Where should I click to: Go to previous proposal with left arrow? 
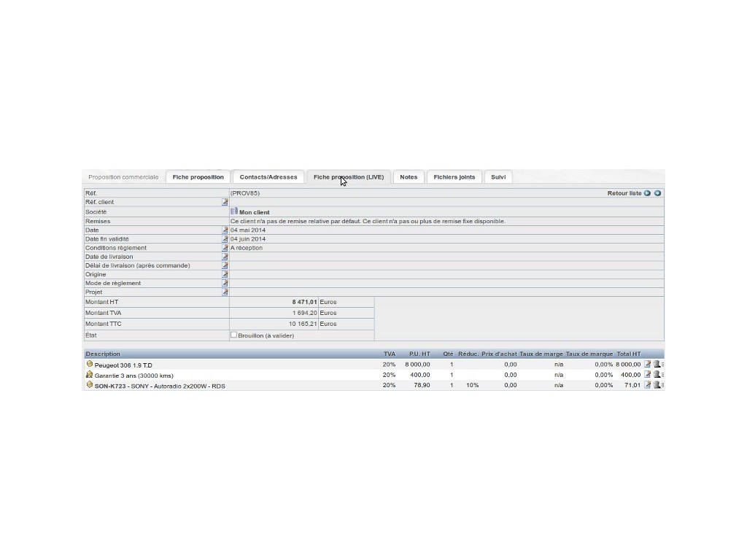[x=647, y=193]
